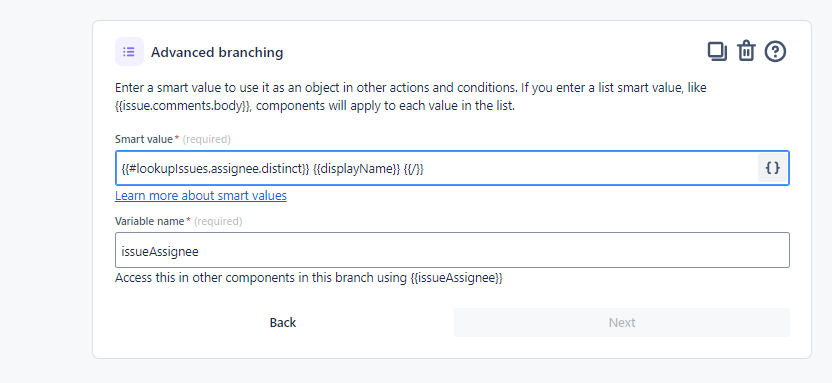Click into the Variable name field
832x383 pixels.
pyautogui.click(x=452, y=250)
